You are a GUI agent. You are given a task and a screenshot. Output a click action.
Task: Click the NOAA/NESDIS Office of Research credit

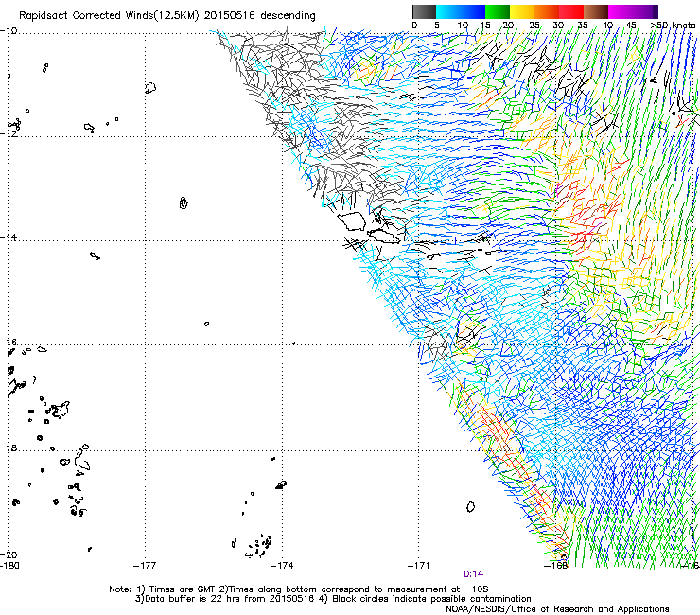[557, 609]
